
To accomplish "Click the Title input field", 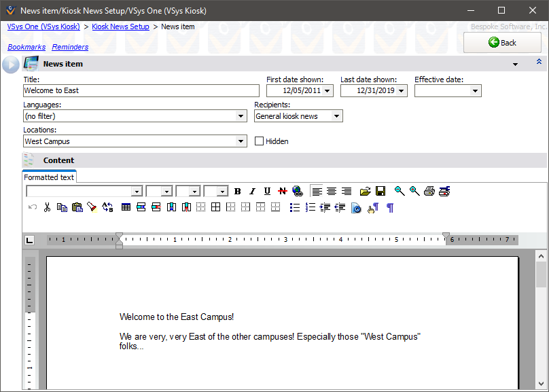I will (x=141, y=90).
